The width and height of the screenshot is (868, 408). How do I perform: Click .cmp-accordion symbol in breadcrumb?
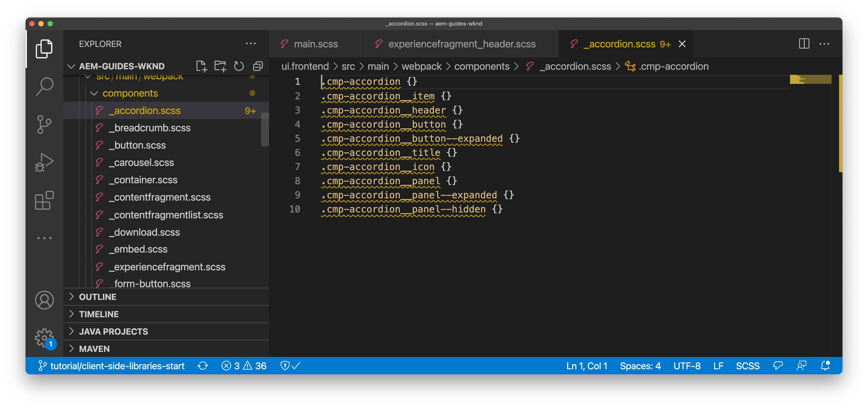coord(667,66)
